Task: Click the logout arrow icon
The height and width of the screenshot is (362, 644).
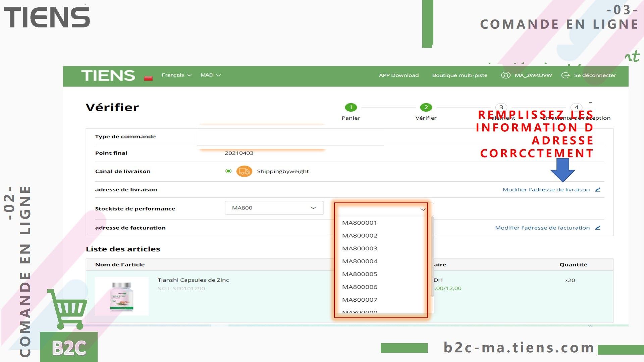Action: 565,75
